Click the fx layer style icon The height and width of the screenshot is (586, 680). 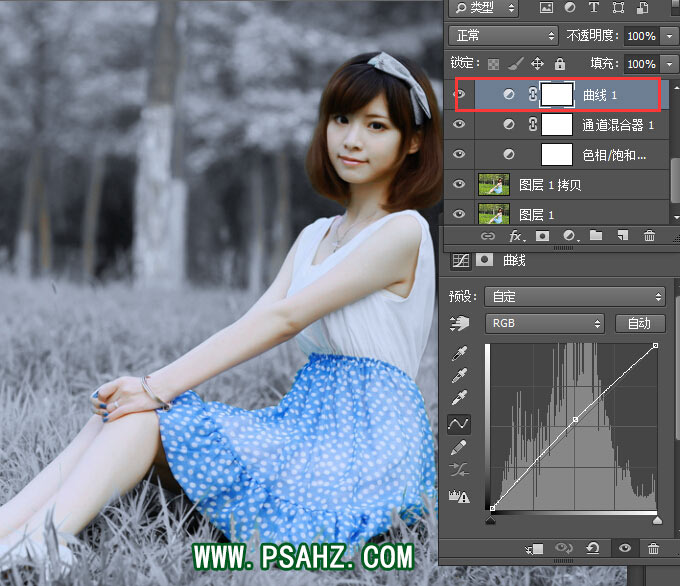516,236
